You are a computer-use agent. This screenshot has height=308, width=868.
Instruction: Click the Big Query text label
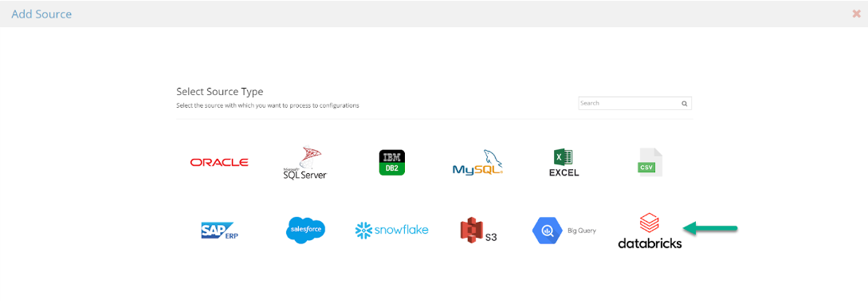(582, 231)
